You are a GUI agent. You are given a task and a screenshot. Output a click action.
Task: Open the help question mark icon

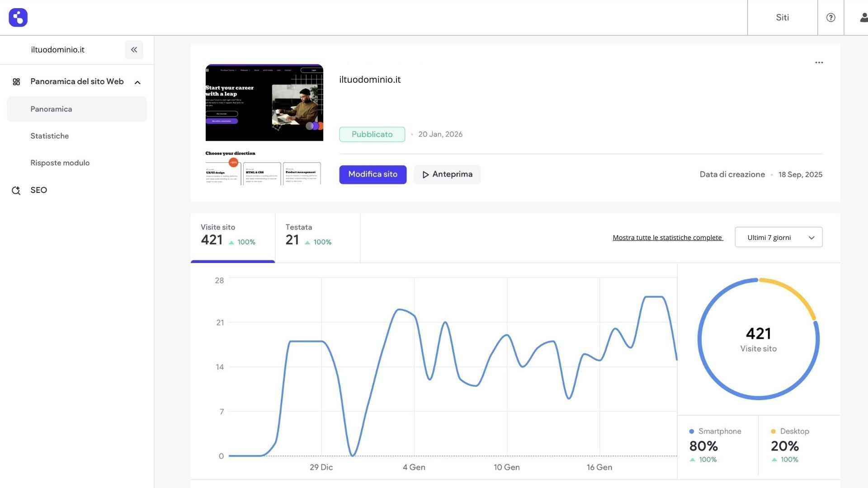(x=830, y=18)
